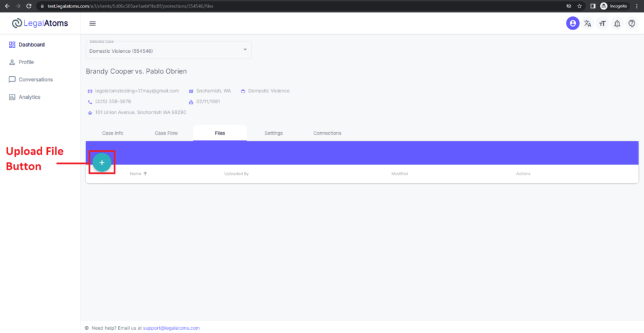Switch to the Case Flow tab
This screenshot has height=333, width=644.
pyautogui.click(x=167, y=133)
